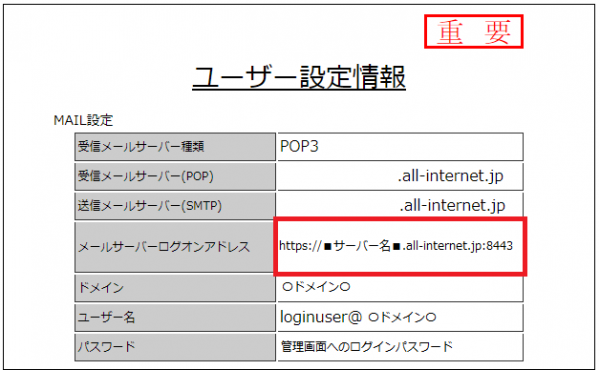
Task: Click the red 重要 stamp box
Action: (x=473, y=32)
